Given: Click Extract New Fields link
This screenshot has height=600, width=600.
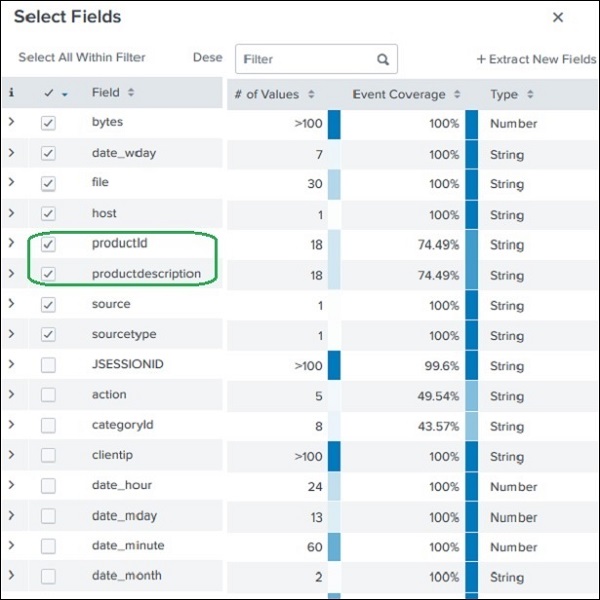Looking at the screenshot, I should (x=536, y=59).
